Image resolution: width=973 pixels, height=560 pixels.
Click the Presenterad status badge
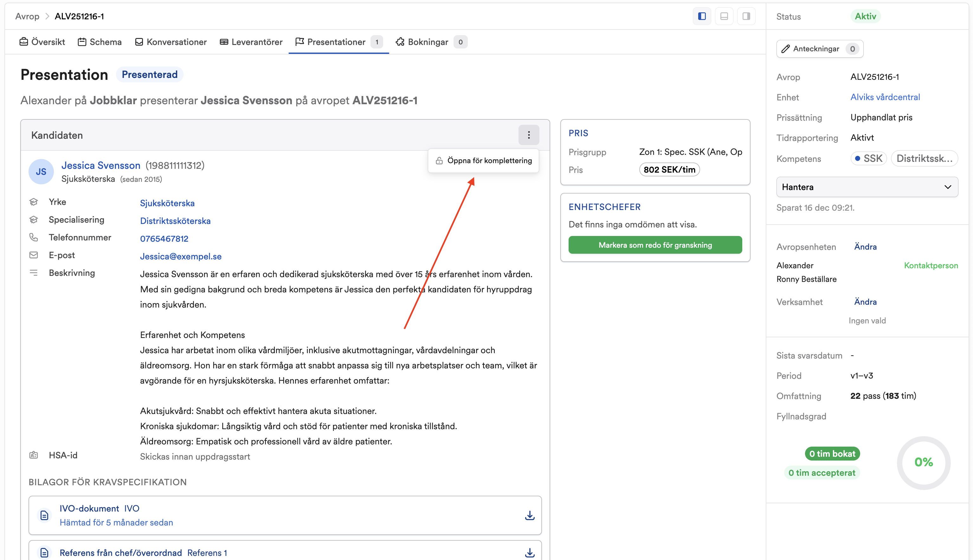click(150, 75)
